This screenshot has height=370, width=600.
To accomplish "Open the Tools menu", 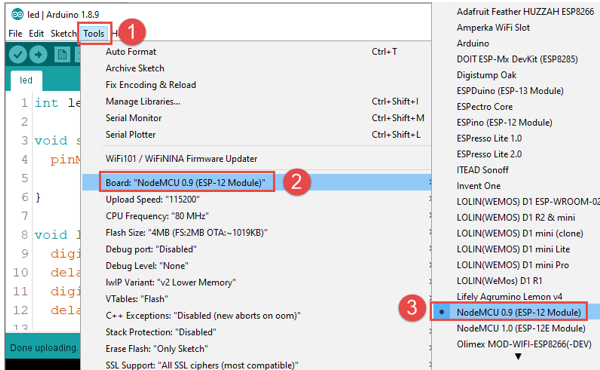I will pyautogui.click(x=94, y=34).
